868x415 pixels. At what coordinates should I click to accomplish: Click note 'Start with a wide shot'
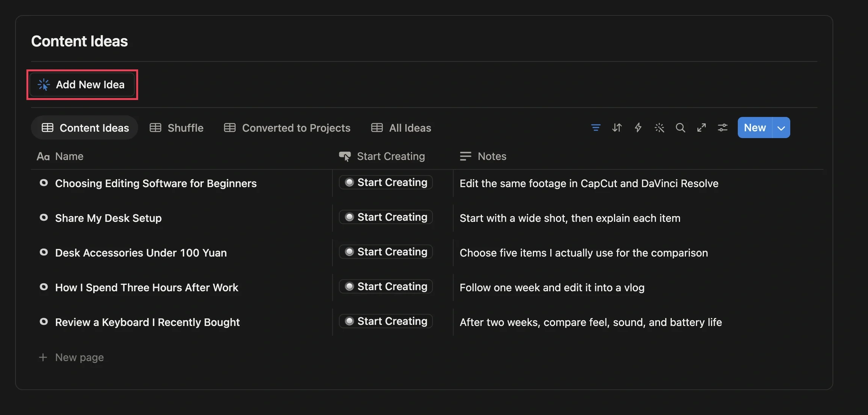(x=570, y=218)
